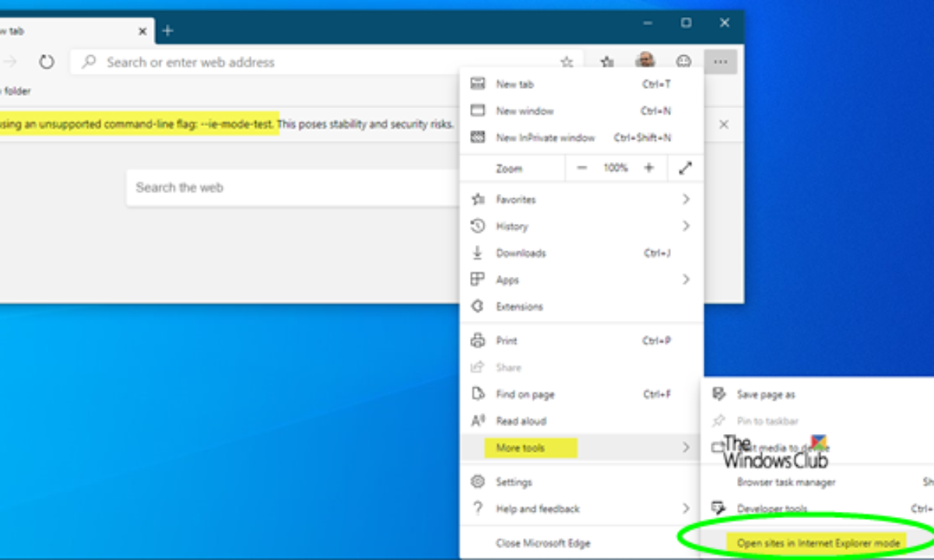This screenshot has width=934, height=560.
Task: Choose Read aloud menu entry
Action: pyautogui.click(x=582, y=421)
